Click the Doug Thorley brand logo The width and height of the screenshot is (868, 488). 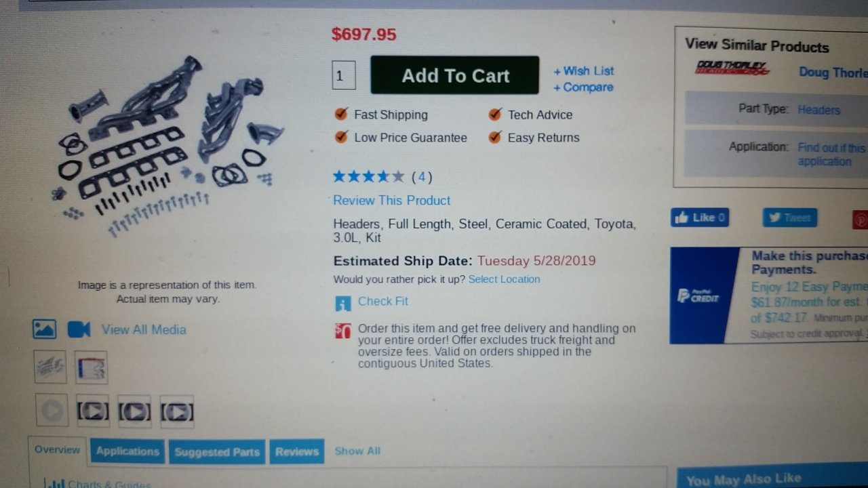tap(732, 68)
